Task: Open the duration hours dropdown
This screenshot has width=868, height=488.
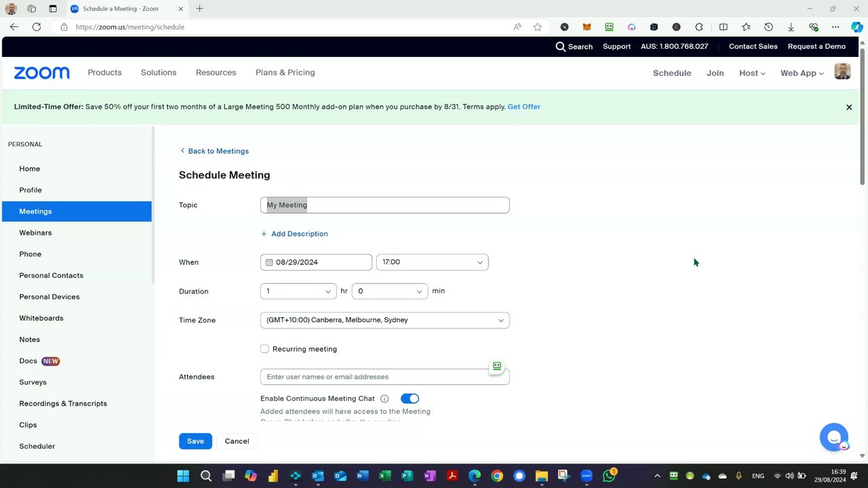Action: (298, 291)
